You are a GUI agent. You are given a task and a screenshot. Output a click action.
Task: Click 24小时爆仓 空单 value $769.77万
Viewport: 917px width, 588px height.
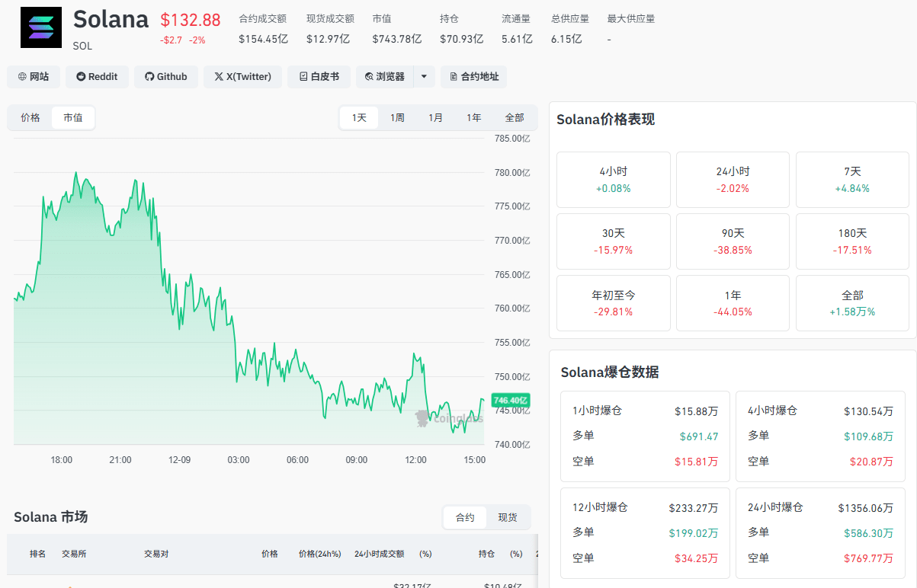(868, 558)
